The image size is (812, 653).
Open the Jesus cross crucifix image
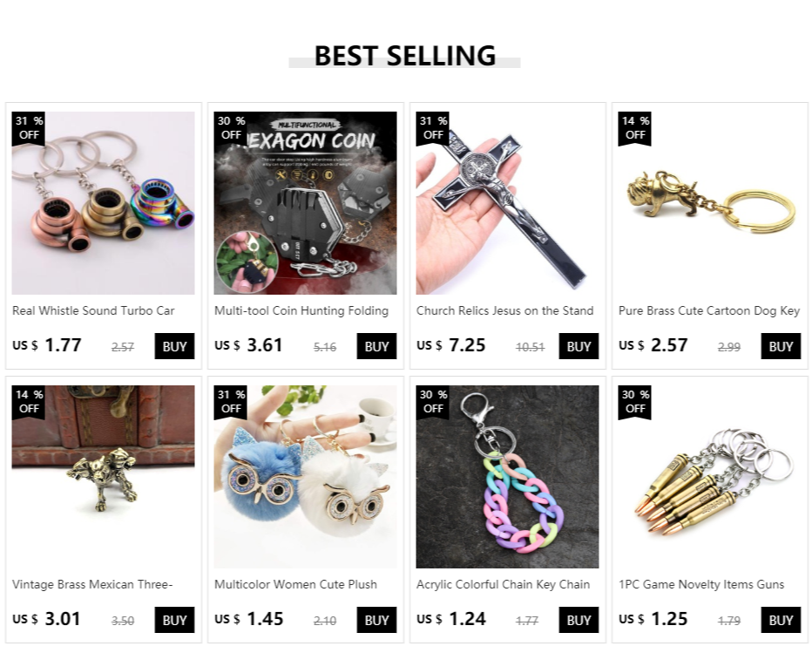click(x=507, y=203)
